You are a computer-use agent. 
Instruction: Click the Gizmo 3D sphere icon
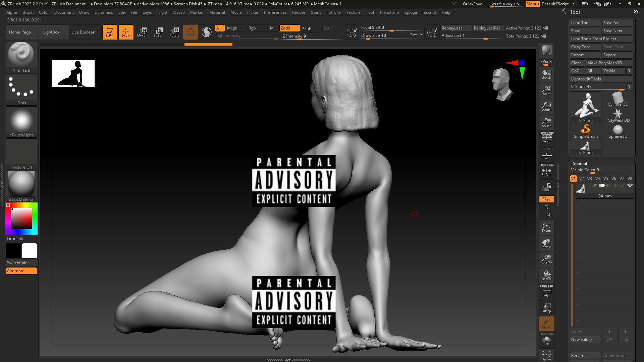[x=190, y=32]
